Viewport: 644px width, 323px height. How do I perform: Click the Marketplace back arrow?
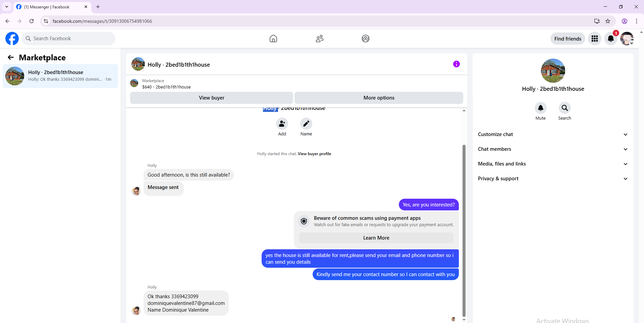tap(11, 57)
